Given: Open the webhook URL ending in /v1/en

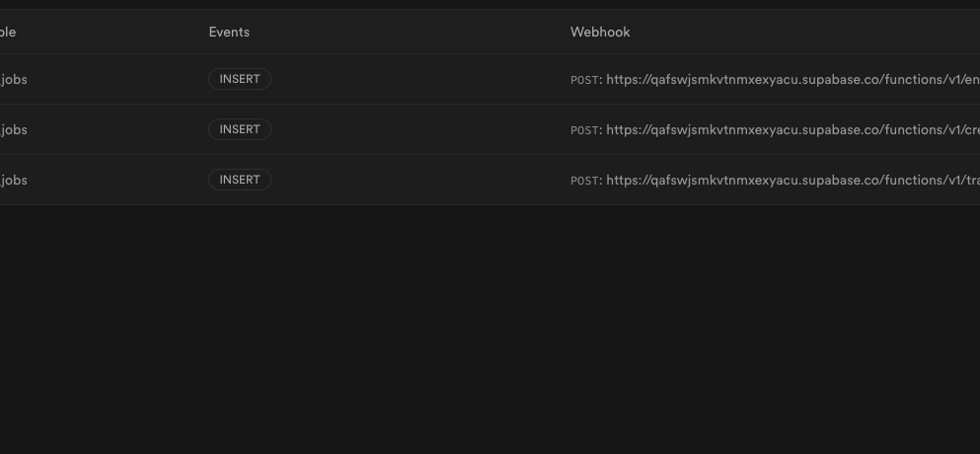Looking at the screenshot, I should tap(792, 79).
